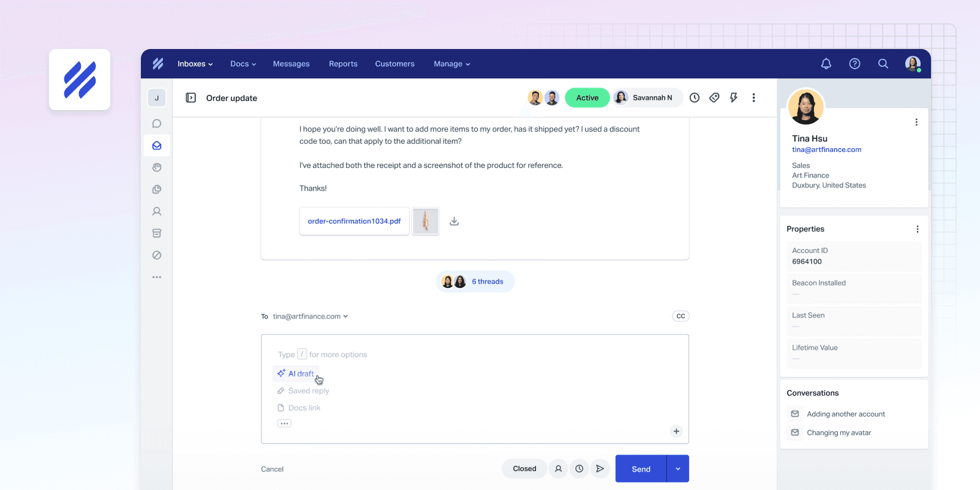Image resolution: width=980 pixels, height=490 pixels.
Task: Click the person icon in sidebar
Action: click(x=157, y=211)
